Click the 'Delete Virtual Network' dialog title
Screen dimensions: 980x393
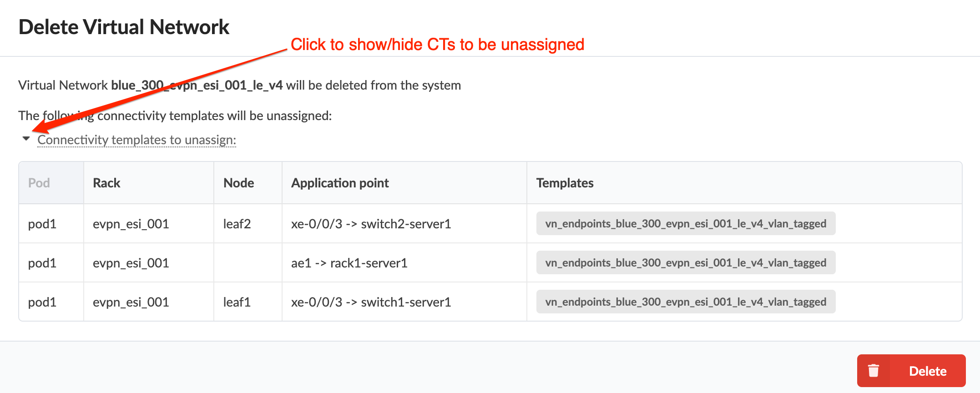tap(124, 27)
